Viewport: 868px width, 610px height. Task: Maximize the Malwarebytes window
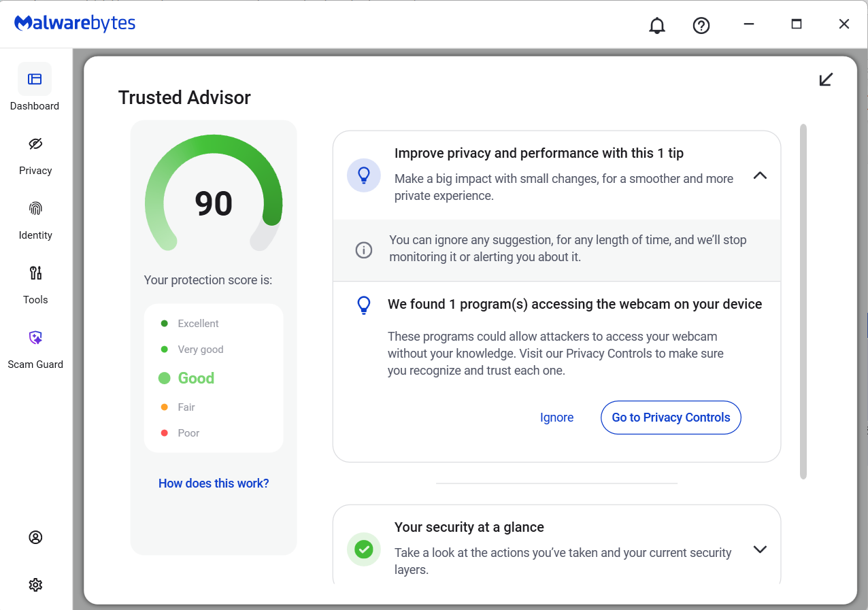point(797,24)
